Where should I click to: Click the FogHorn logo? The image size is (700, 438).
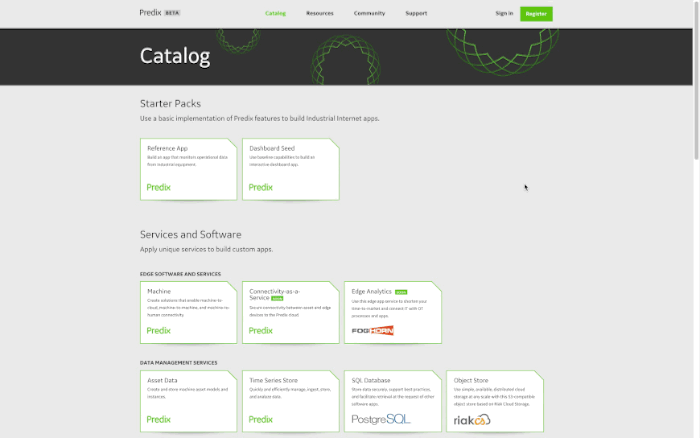(x=373, y=330)
